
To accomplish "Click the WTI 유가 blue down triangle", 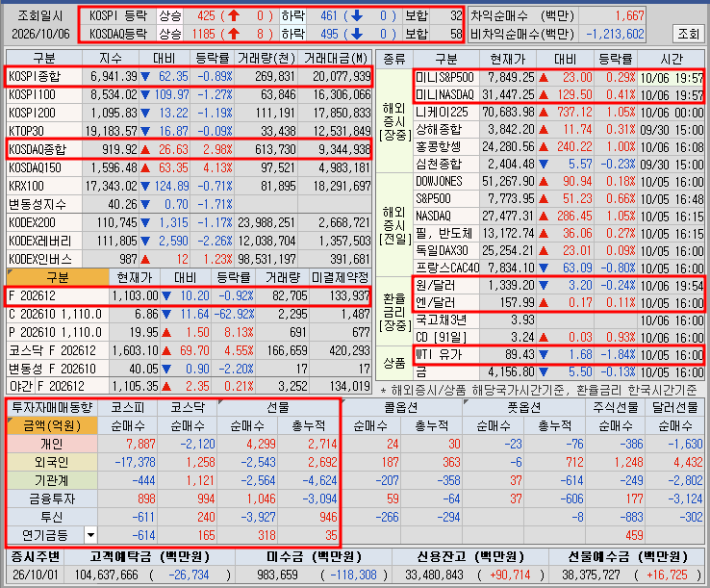I will [x=544, y=355].
